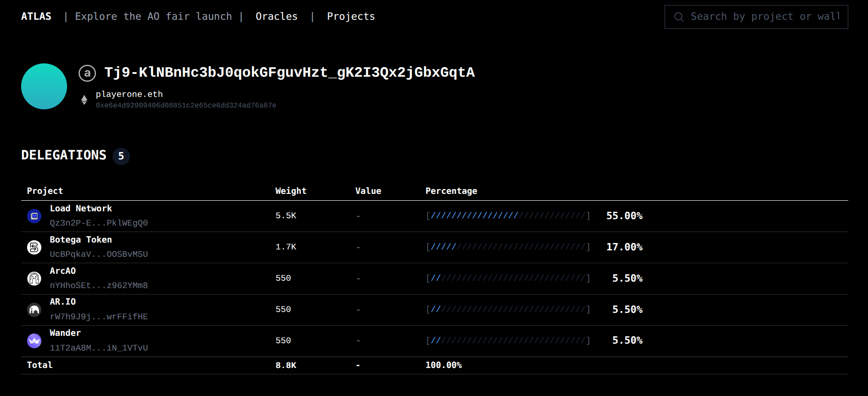This screenshot has height=396, width=868.
Task: Go to ATLAS home logo
Action: [x=36, y=17]
